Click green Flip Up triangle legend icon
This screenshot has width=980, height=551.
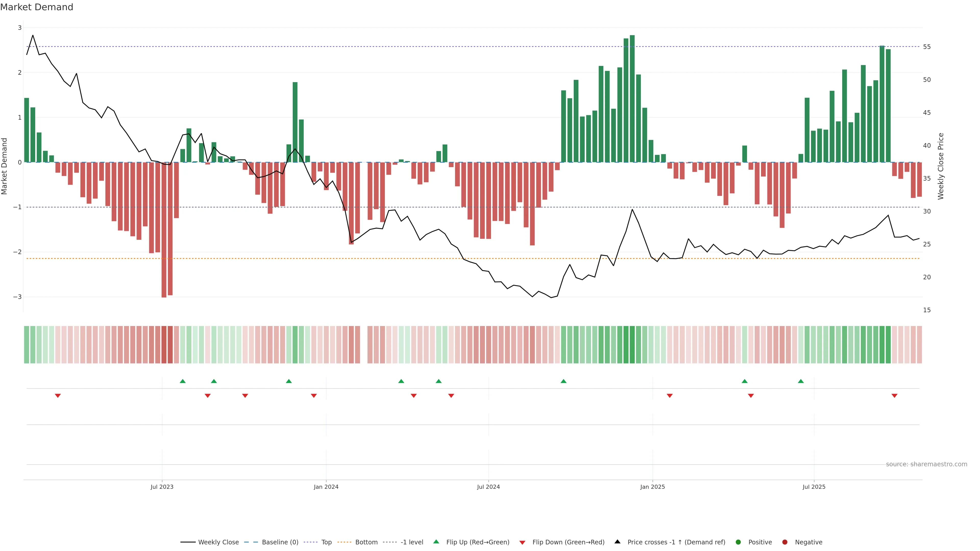pyautogui.click(x=436, y=542)
